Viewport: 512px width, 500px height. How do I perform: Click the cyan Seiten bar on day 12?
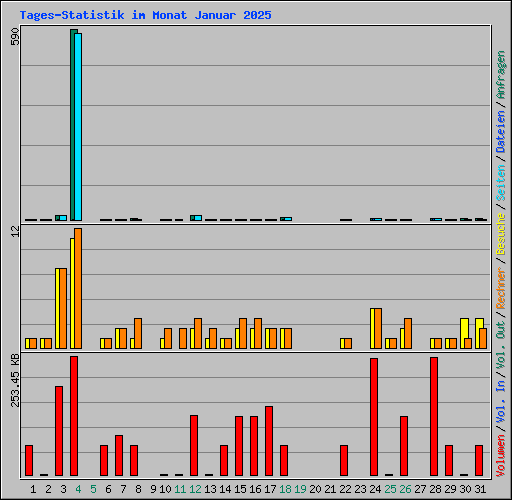point(198,218)
